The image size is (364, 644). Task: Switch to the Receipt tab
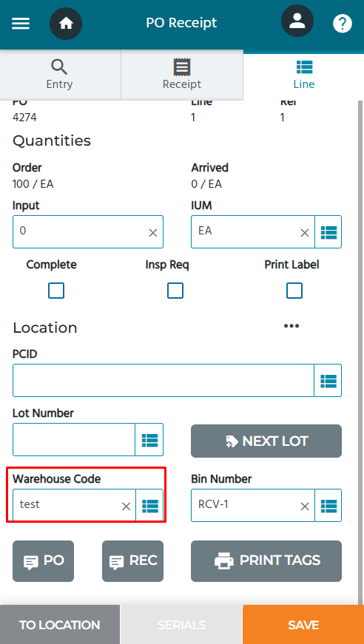[182, 75]
